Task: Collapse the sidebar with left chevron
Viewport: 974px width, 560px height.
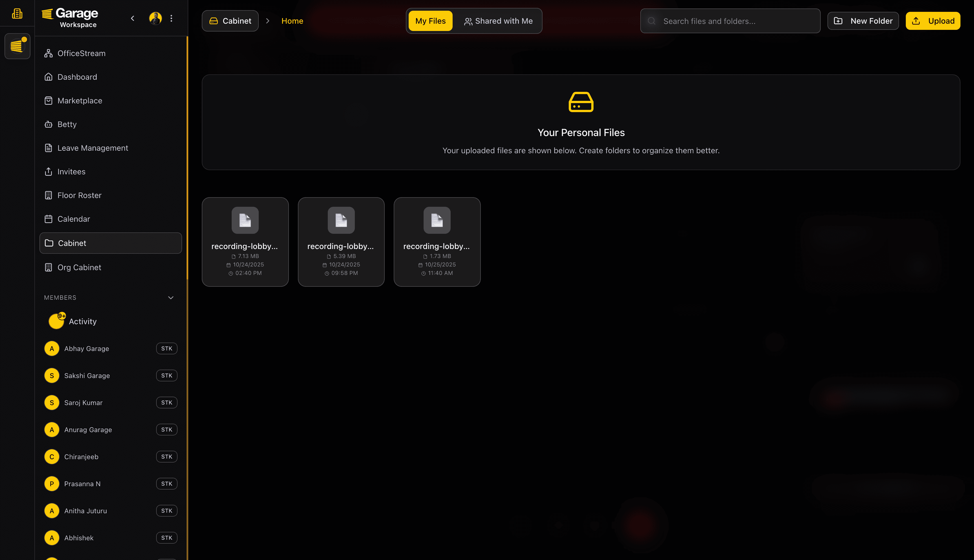Action: tap(133, 18)
